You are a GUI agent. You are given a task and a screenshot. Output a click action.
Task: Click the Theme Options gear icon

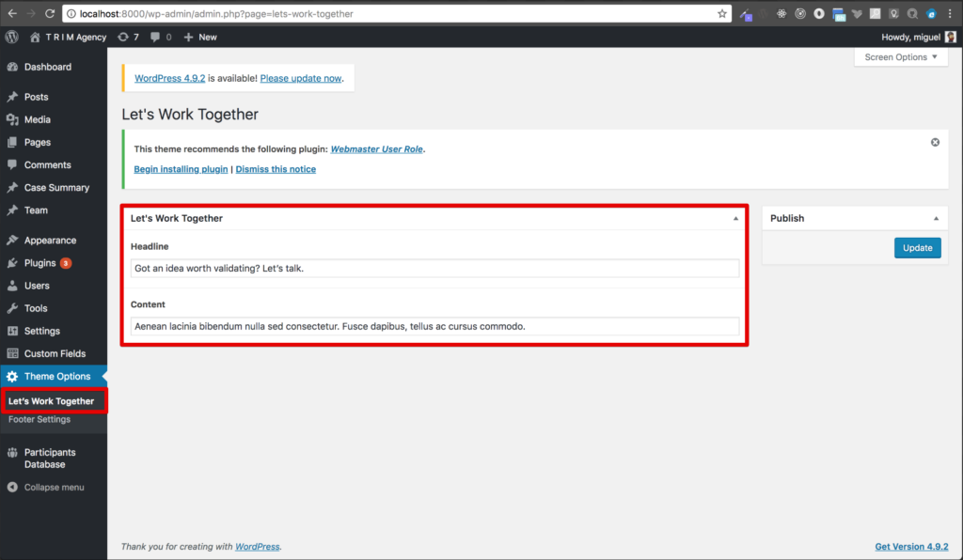coord(12,377)
